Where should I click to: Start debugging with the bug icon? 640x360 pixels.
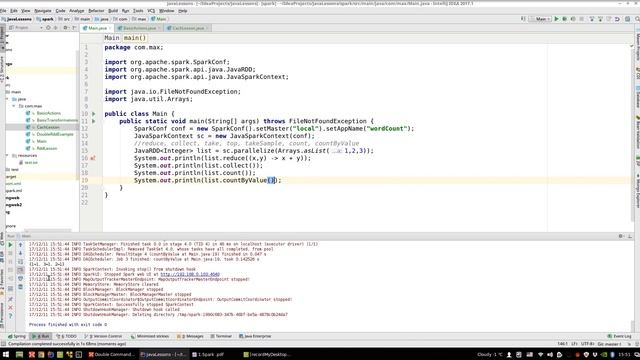click(564, 19)
